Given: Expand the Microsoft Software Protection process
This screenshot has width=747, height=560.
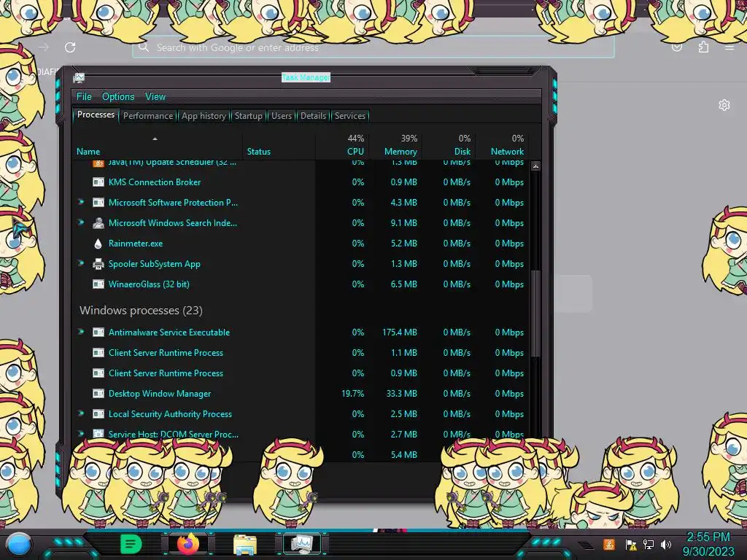Looking at the screenshot, I should (81, 202).
